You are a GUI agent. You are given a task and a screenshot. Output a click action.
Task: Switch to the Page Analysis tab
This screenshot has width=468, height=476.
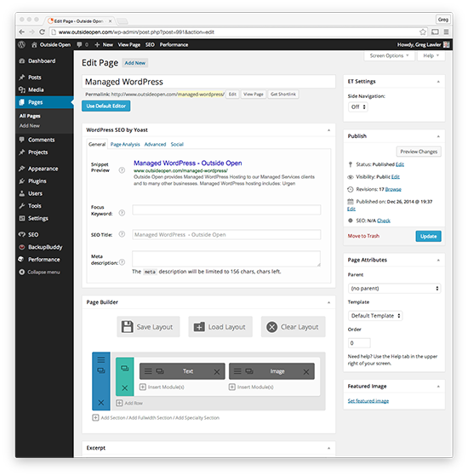[x=125, y=144]
